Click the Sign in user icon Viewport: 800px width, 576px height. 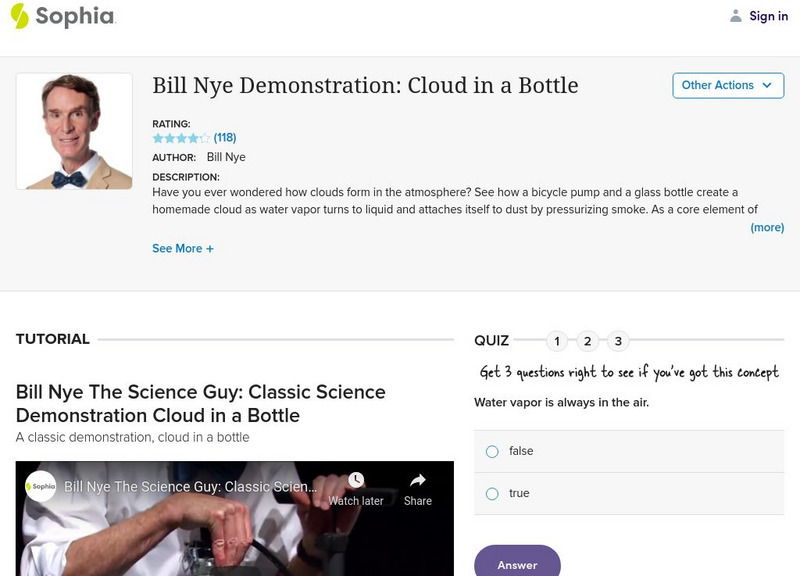pyautogui.click(x=736, y=16)
